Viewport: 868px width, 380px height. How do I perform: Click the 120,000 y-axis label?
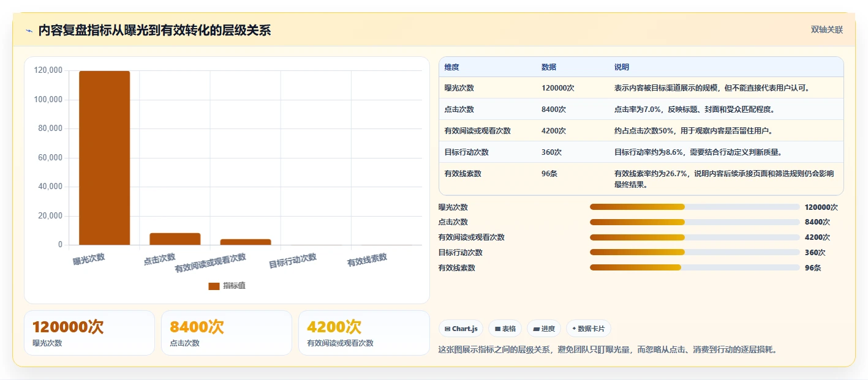tap(48, 70)
